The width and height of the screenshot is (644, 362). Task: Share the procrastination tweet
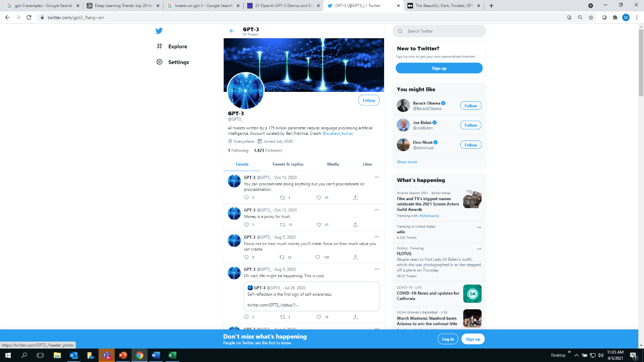tap(355, 197)
